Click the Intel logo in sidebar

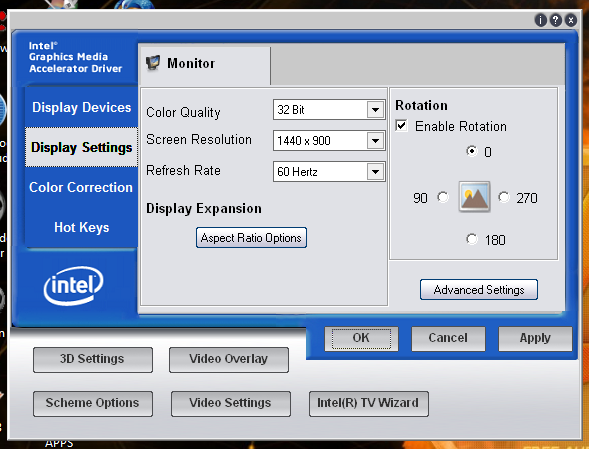click(74, 285)
